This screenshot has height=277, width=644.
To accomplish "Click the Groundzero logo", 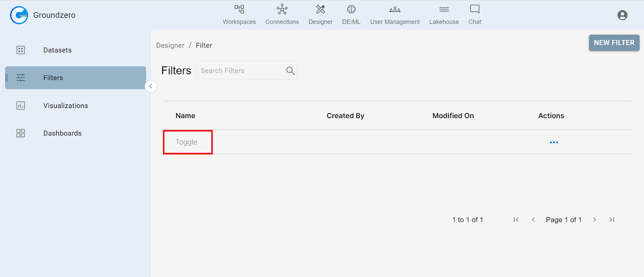I will (19, 15).
